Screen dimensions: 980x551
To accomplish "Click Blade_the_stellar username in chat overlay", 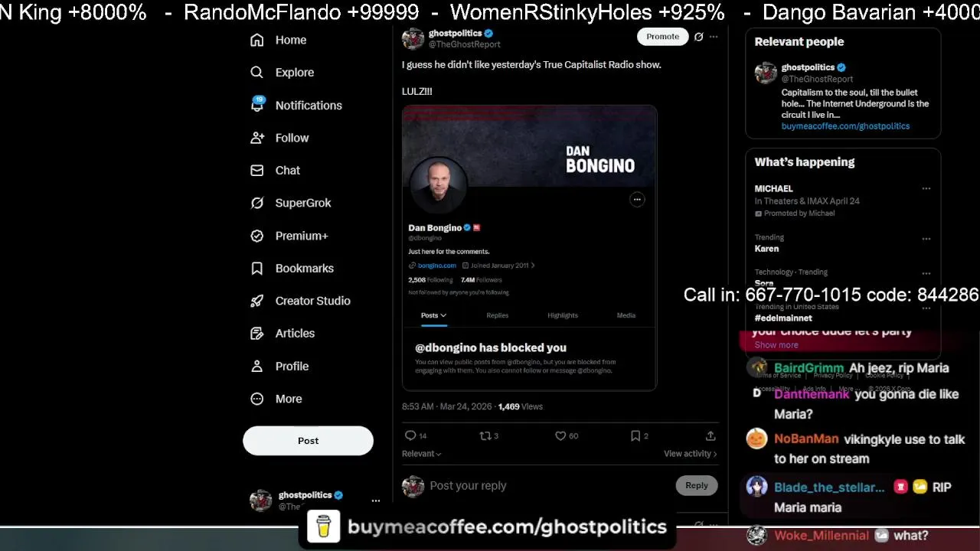I will [829, 487].
